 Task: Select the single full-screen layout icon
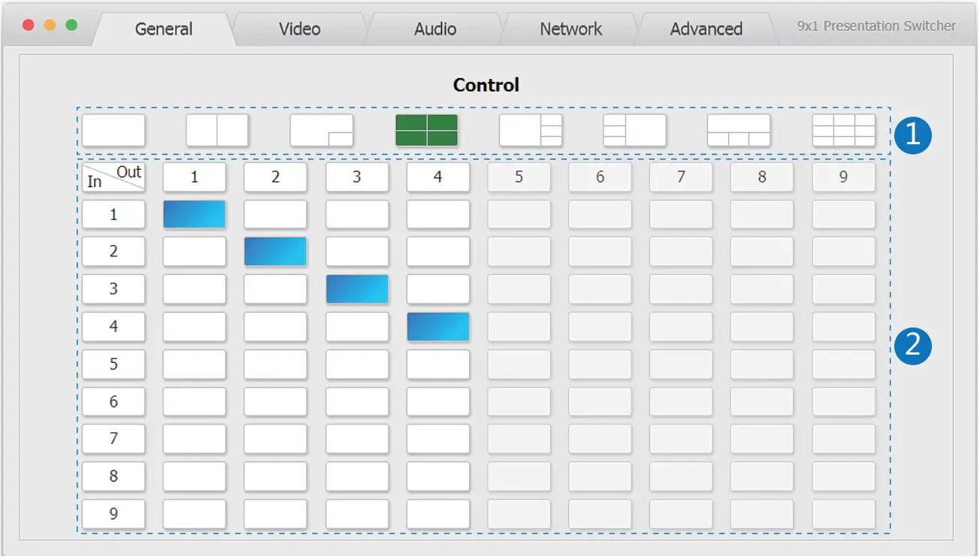[x=113, y=131]
